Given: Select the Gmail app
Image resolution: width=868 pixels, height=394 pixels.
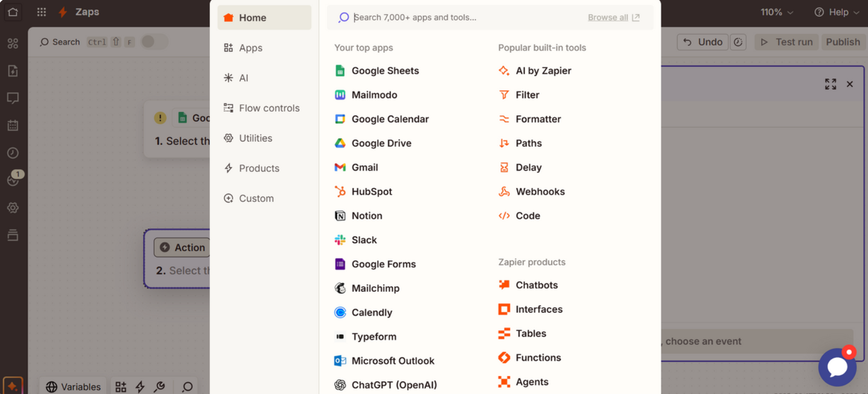Looking at the screenshot, I should pyautogui.click(x=356, y=167).
